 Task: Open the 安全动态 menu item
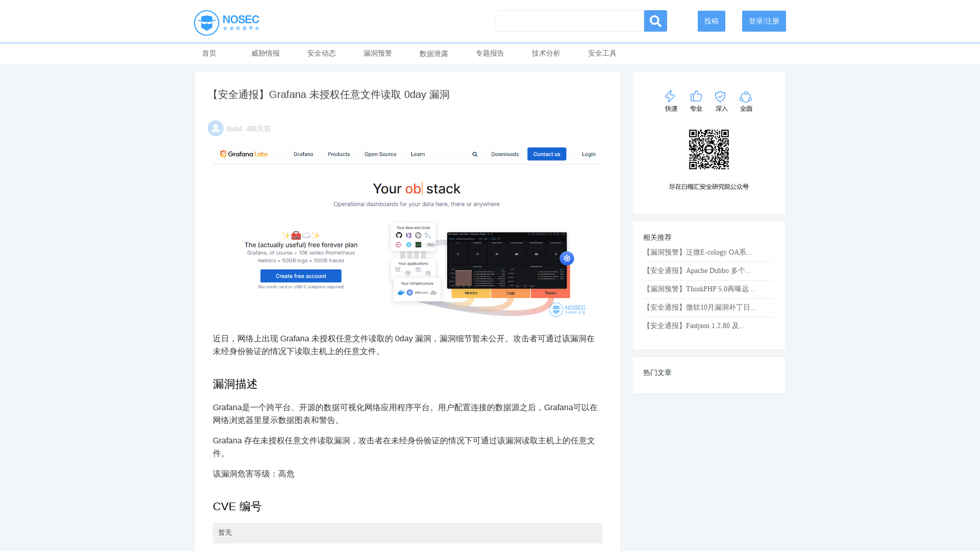322,54
